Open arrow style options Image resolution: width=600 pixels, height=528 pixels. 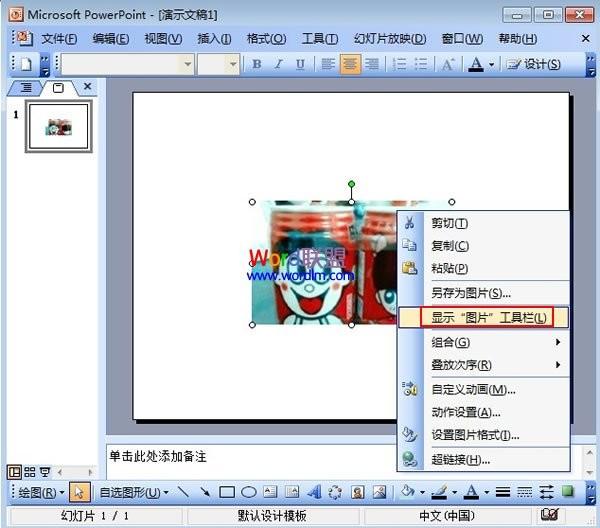coord(546,492)
